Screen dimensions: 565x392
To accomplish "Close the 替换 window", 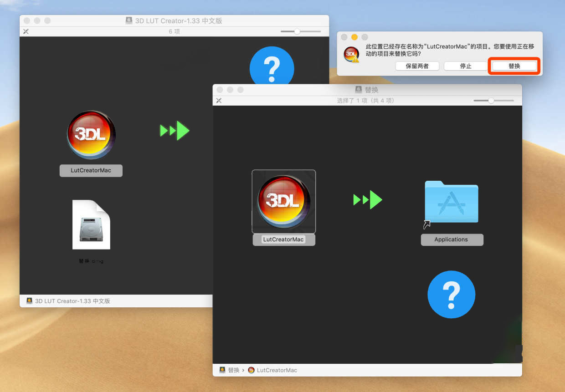I will [x=220, y=90].
